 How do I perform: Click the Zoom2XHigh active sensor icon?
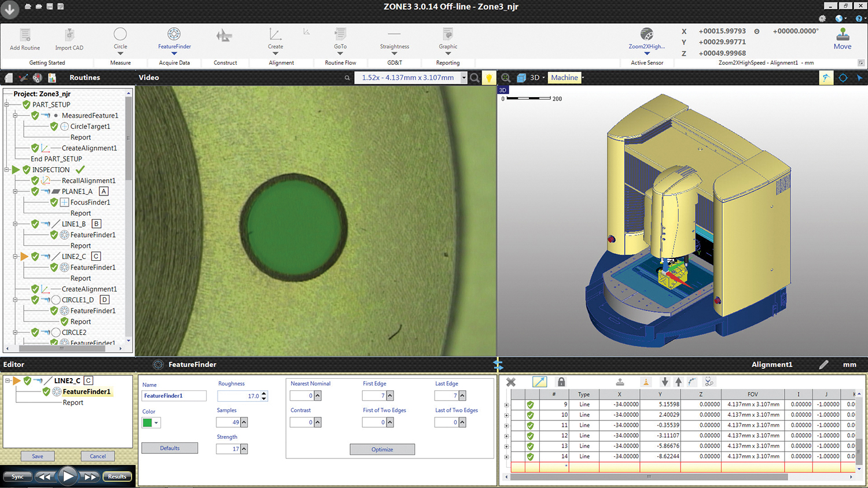click(646, 34)
